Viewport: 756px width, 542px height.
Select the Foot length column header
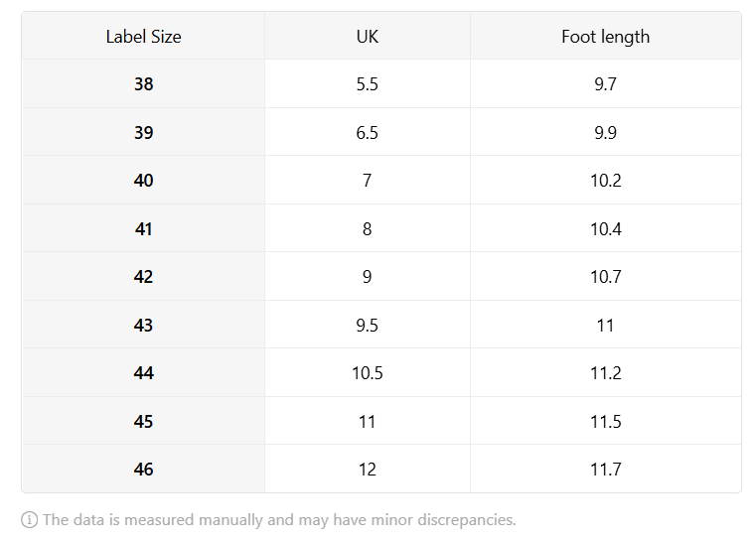point(606,36)
